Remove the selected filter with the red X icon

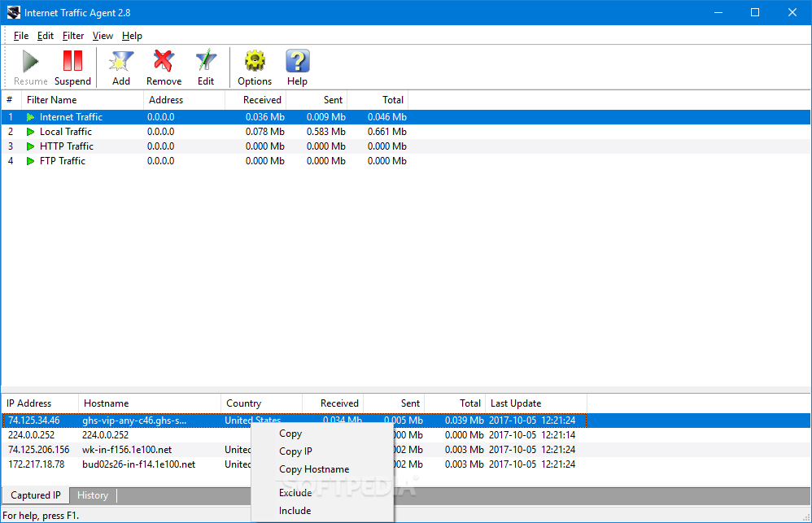pos(164,61)
